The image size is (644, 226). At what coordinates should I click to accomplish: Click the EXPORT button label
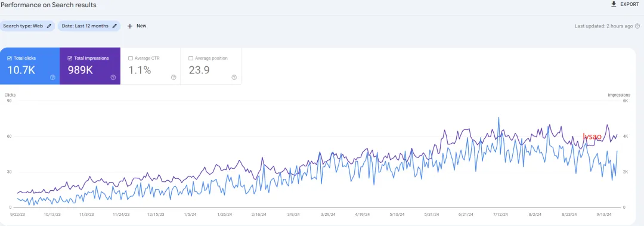click(630, 4)
